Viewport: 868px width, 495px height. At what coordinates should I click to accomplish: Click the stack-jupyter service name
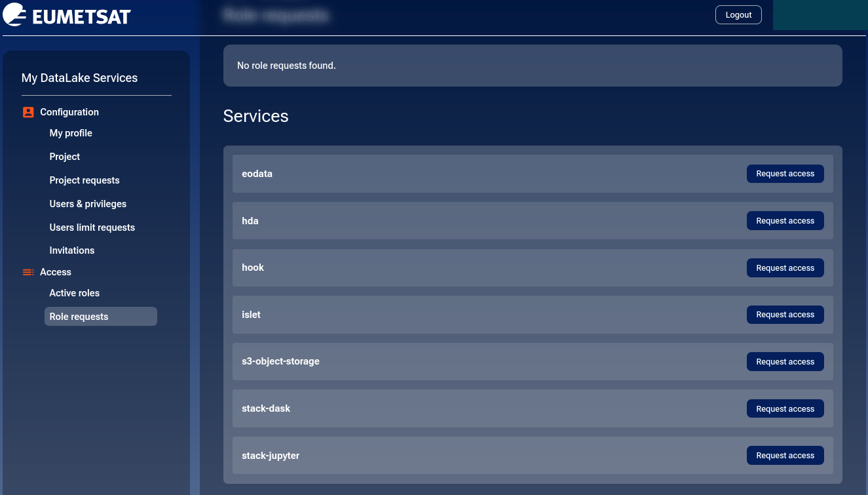271,456
